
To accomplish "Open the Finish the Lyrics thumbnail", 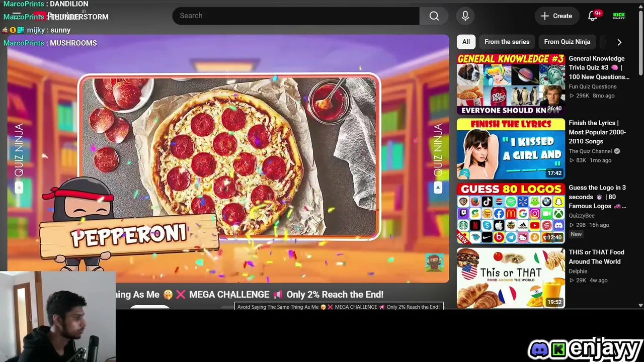I will pyautogui.click(x=511, y=149).
